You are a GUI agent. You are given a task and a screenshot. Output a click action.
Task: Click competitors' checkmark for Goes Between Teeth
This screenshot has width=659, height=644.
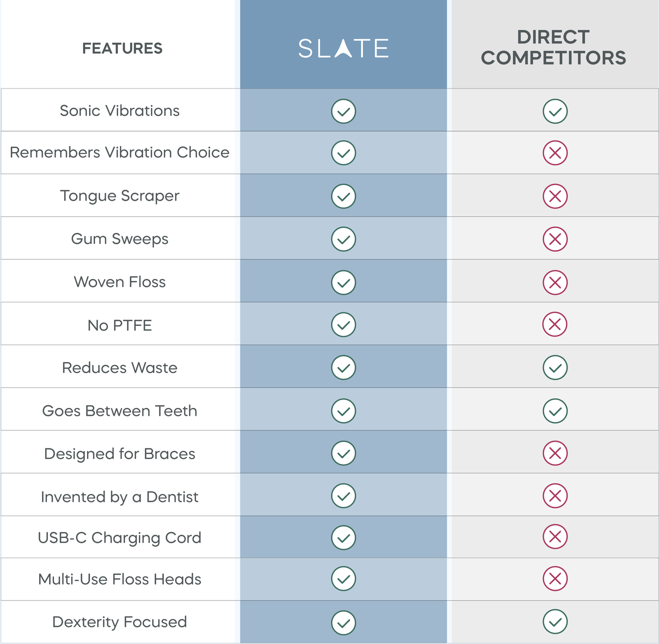(555, 411)
